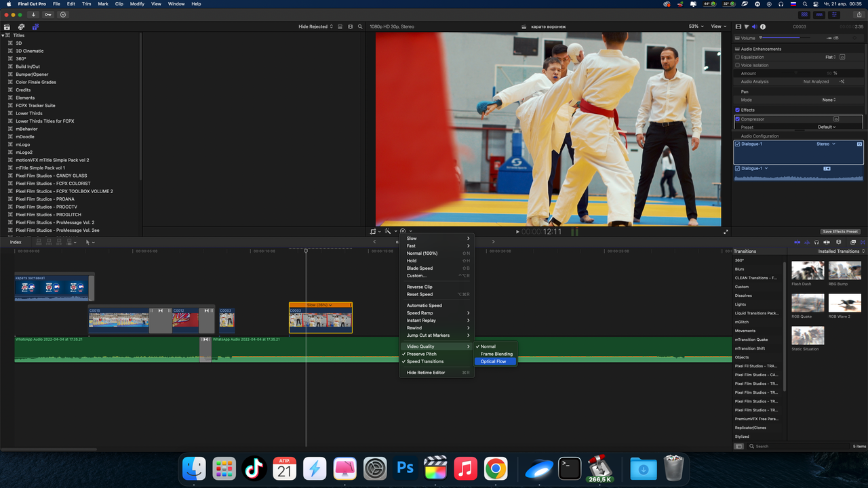Open the Pan Mode None dropdown
The image size is (868, 488).
tap(828, 100)
